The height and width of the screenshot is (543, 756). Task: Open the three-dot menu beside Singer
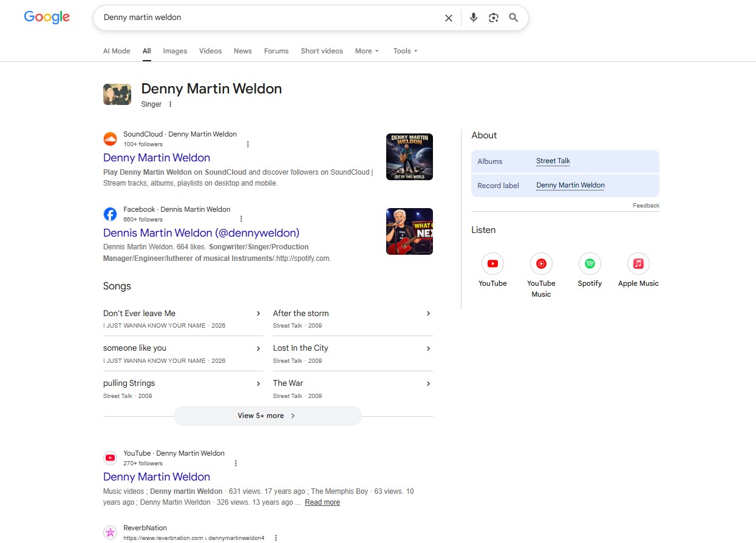click(x=171, y=104)
